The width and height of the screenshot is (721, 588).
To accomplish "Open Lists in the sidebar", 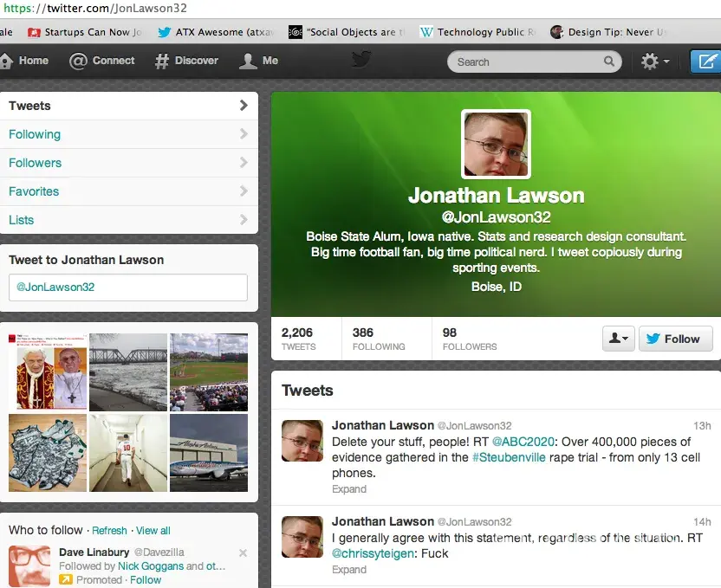I will pos(129,220).
